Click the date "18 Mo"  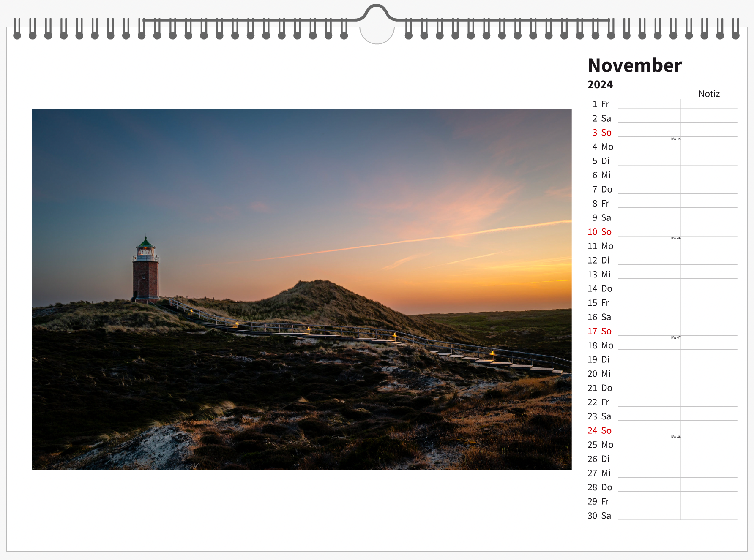click(x=601, y=345)
